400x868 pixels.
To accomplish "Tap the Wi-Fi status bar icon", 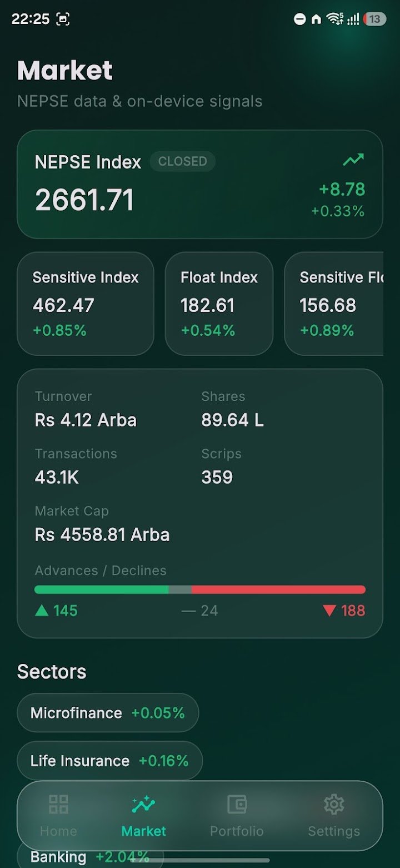I will pos(334,19).
